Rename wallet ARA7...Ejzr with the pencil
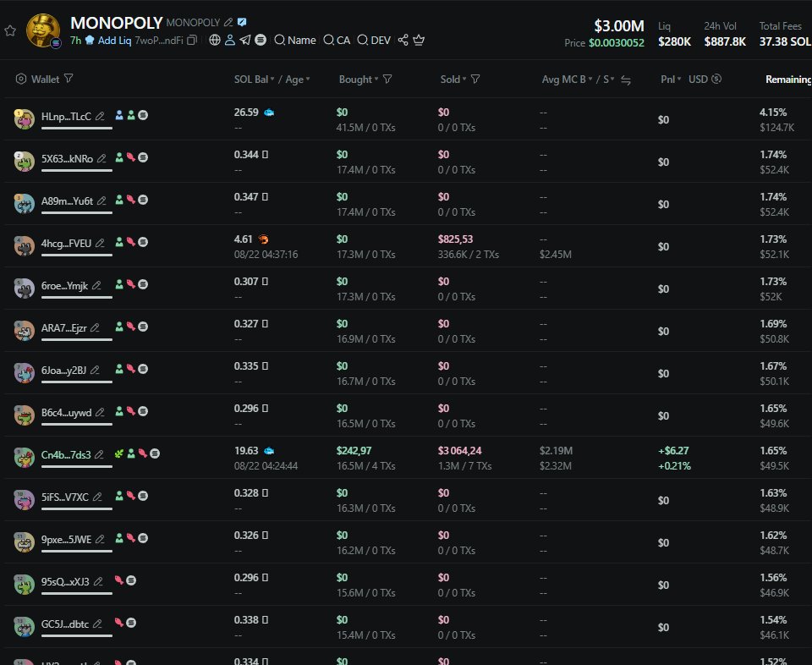Image resolution: width=812 pixels, height=665 pixels. click(95, 327)
